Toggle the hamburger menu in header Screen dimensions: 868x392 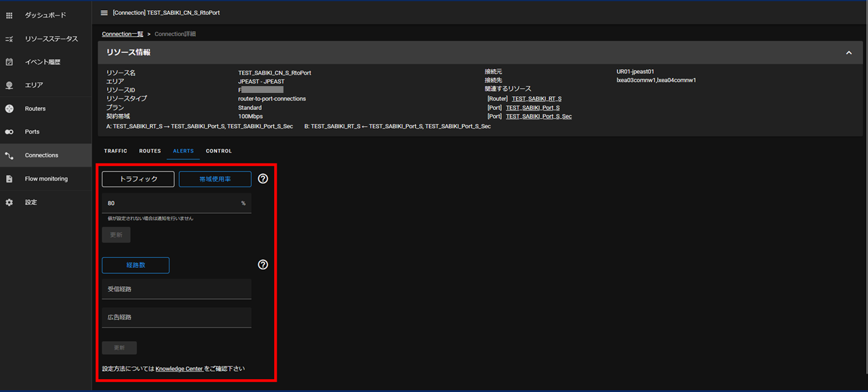click(x=104, y=13)
